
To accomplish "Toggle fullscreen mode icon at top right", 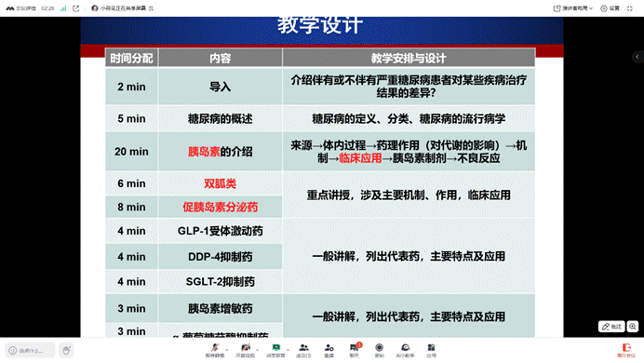I will (x=630, y=8).
